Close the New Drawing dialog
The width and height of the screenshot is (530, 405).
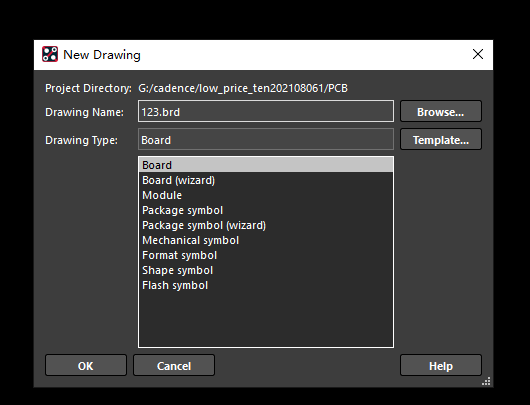click(x=478, y=54)
